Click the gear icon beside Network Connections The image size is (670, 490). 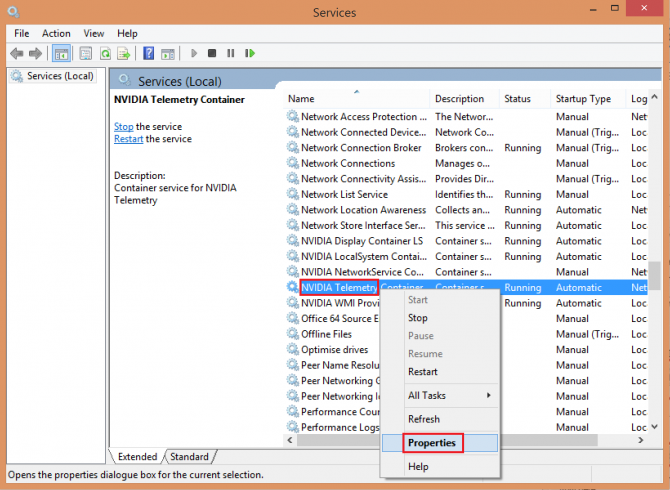click(x=293, y=163)
